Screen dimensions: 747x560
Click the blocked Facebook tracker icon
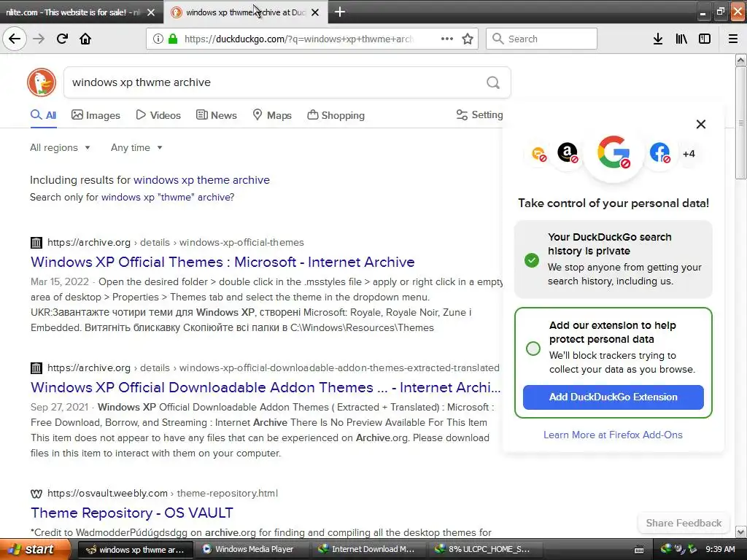659,153
